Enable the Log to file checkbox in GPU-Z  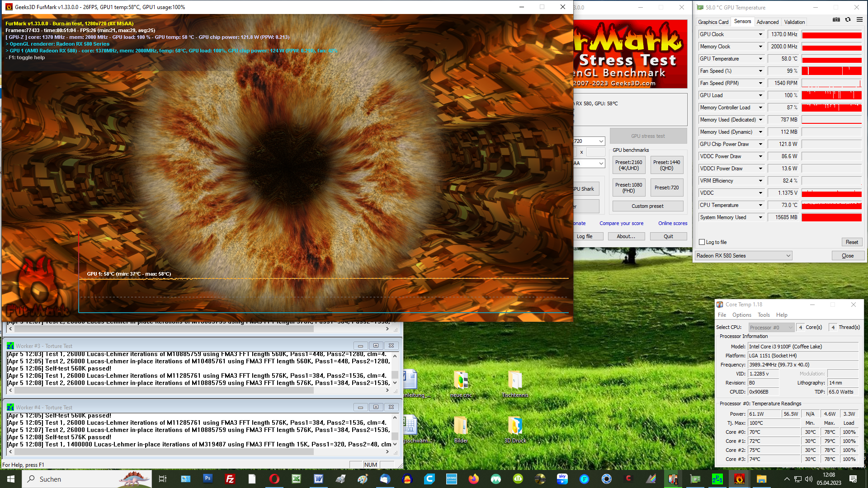coord(701,242)
